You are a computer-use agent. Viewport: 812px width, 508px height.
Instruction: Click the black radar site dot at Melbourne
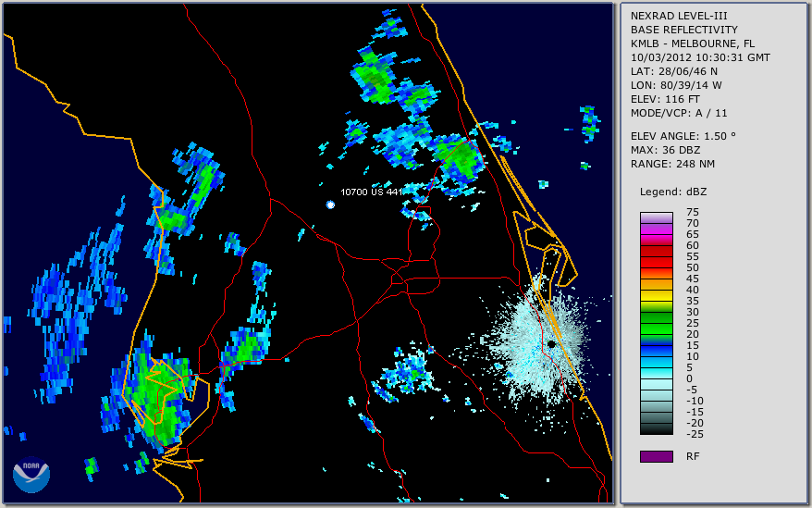(x=551, y=344)
